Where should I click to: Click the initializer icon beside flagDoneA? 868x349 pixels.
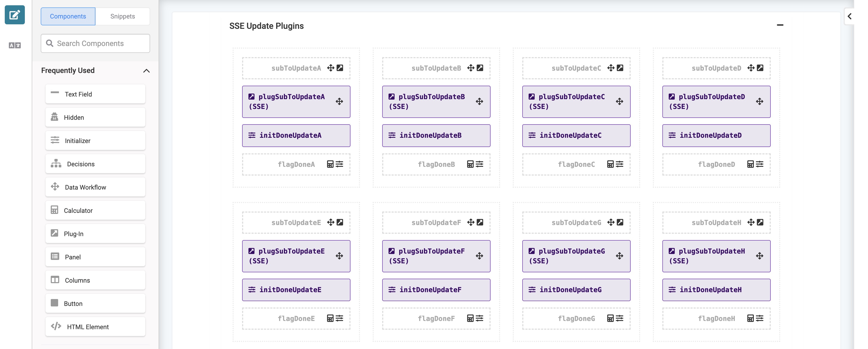340,164
